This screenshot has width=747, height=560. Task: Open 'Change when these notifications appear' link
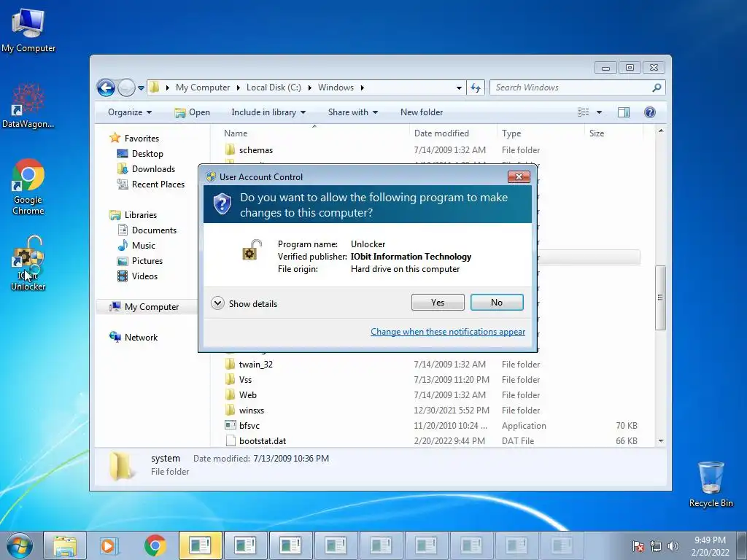448,332
